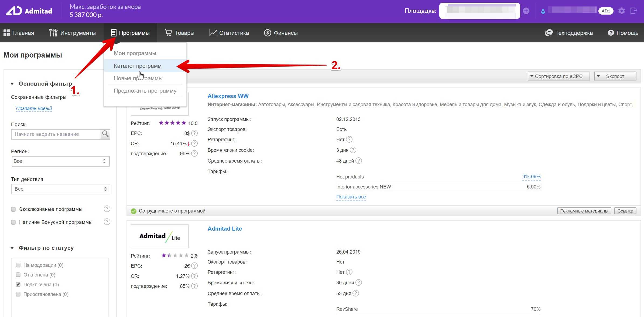Select Мои программы from dropdown menu
This screenshot has width=644, height=317.
click(x=145, y=53)
